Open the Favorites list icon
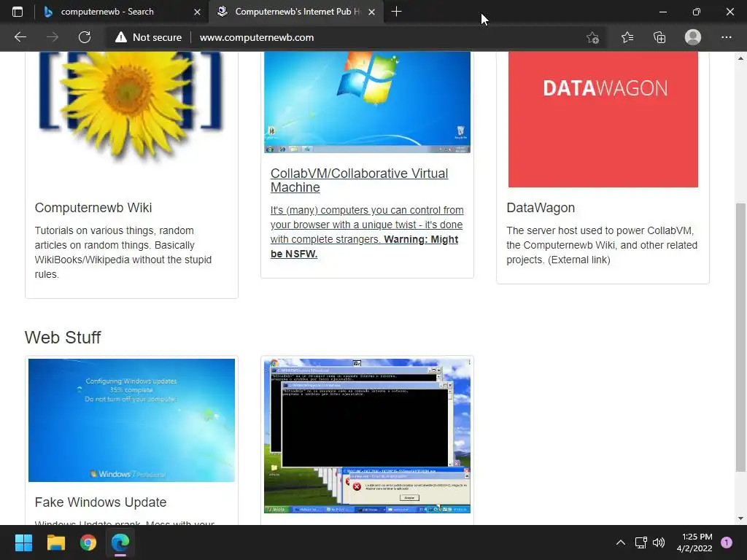The height and width of the screenshot is (560, 747). pyautogui.click(x=627, y=37)
